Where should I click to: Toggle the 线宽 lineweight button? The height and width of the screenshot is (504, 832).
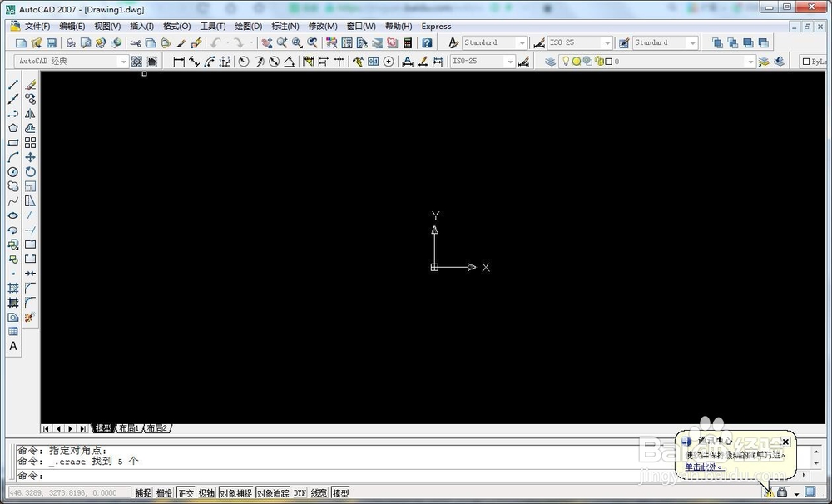pyautogui.click(x=319, y=493)
